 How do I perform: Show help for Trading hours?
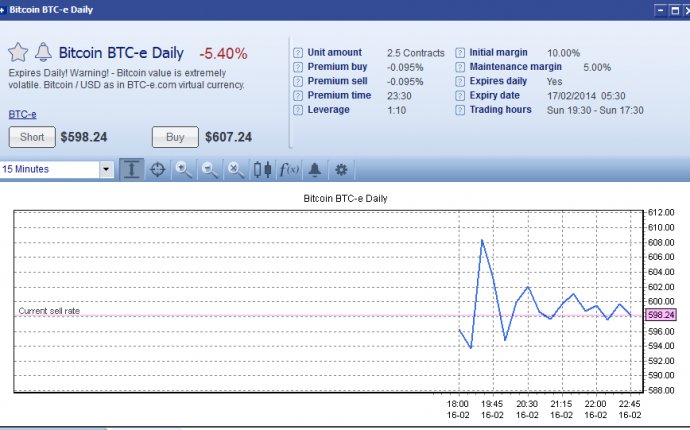click(460, 110)
